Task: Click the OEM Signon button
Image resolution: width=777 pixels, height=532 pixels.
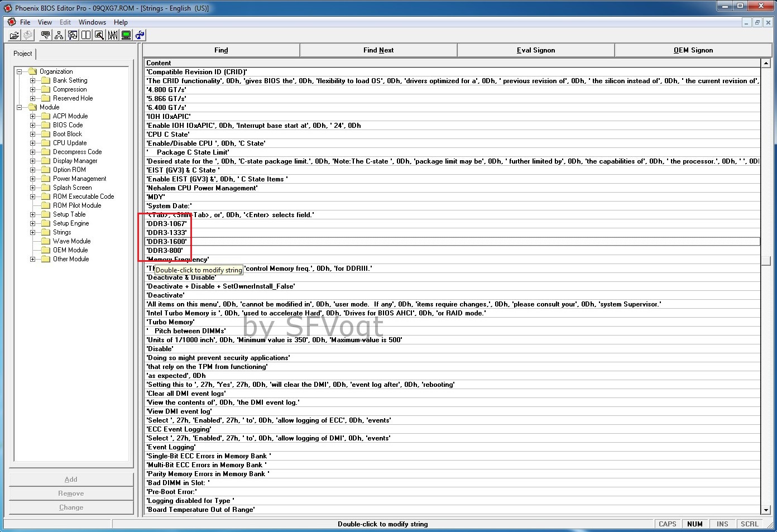Action: [693, 50]
